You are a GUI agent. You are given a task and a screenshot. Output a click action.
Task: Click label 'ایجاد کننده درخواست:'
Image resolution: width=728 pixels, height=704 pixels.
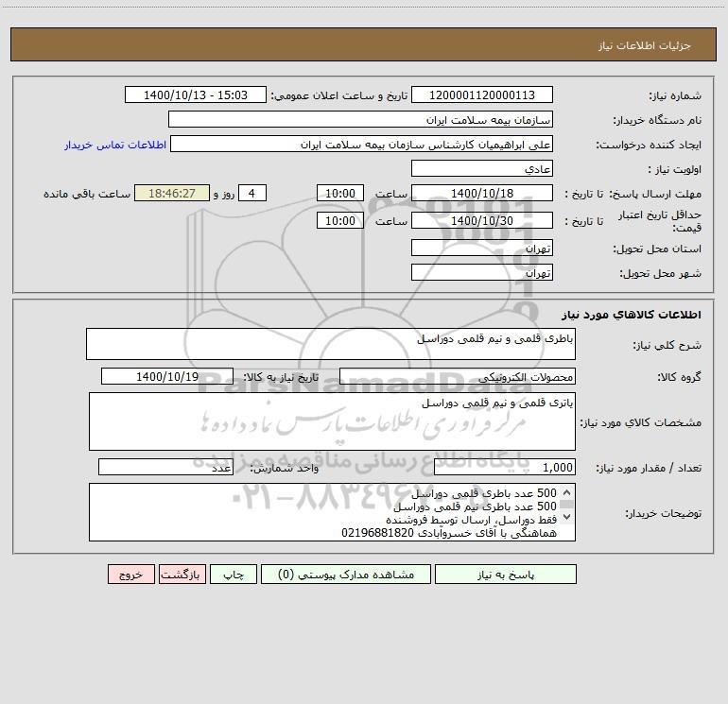[649, 145]
